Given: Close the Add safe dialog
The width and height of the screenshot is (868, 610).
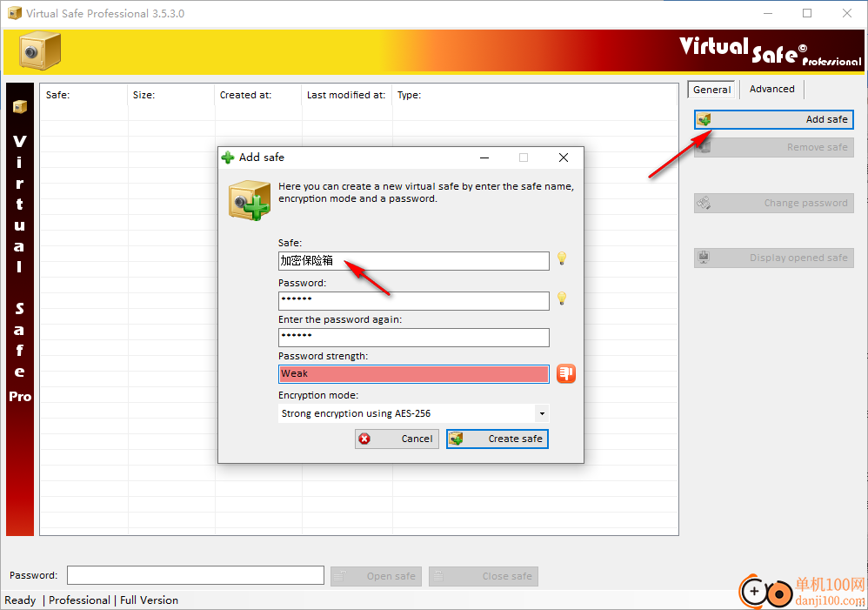Looking at the screenshot, I should [x=564, y=158].
